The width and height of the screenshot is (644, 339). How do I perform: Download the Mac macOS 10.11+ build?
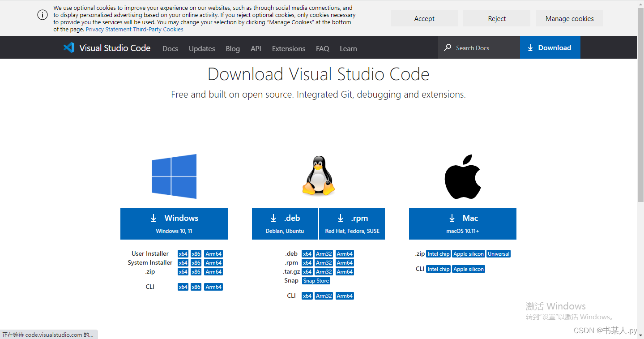463,223
